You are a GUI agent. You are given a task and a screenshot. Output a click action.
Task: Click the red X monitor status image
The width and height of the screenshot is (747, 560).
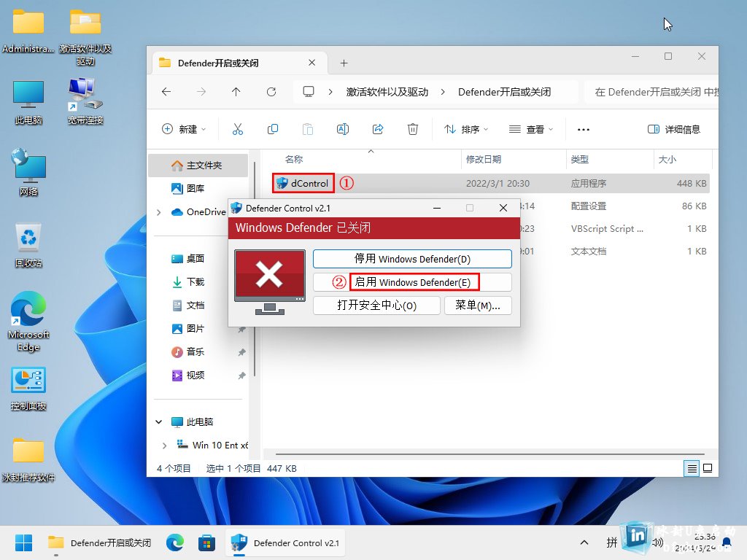(x=270, y=282)
